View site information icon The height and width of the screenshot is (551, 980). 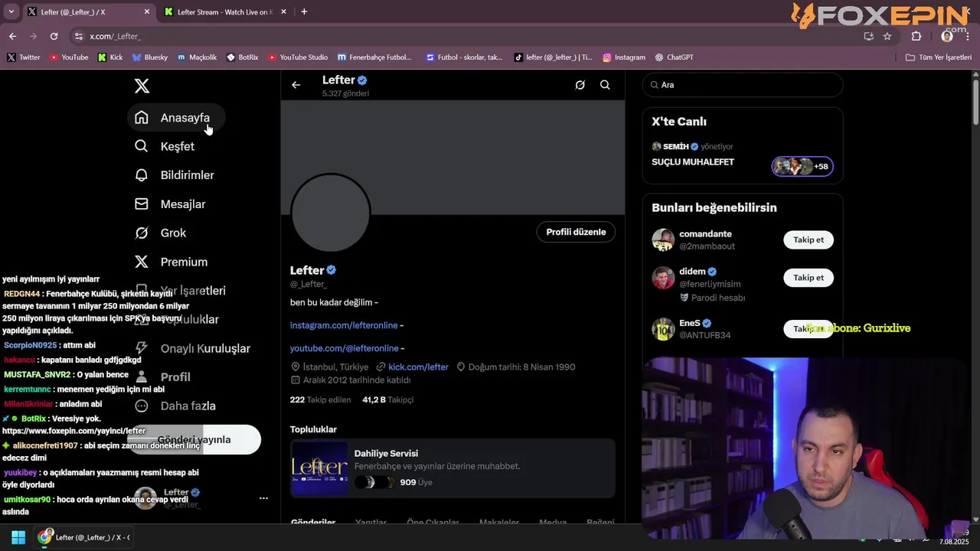click(x=78, y=36)
